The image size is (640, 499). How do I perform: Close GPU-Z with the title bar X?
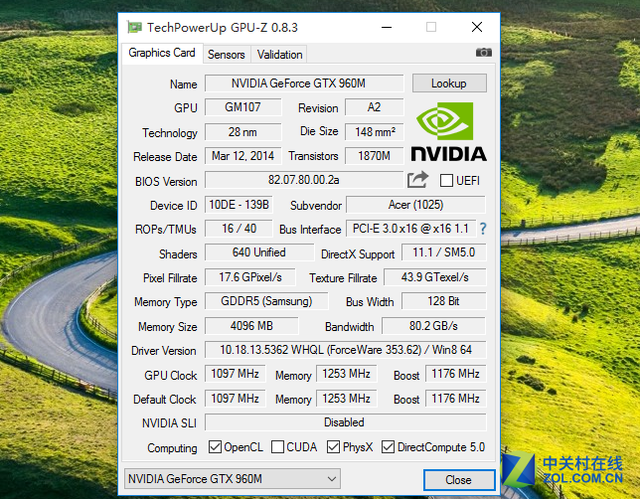pos(477,27)
